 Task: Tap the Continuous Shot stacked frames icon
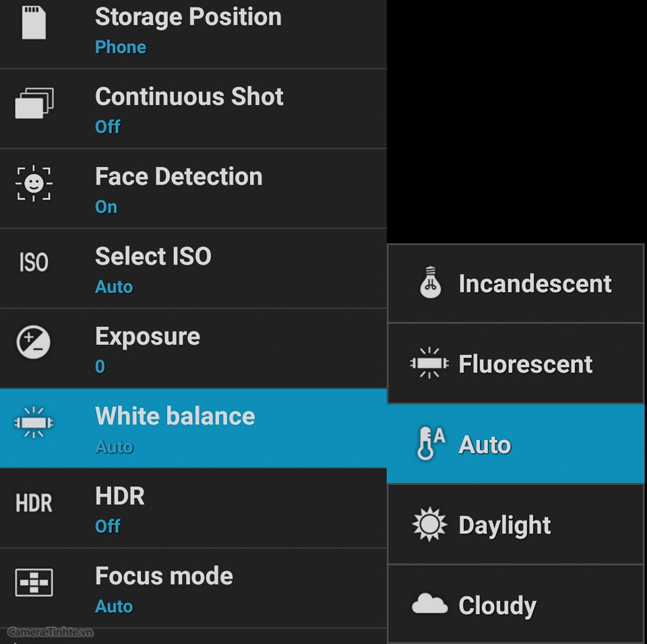(34, 102)
